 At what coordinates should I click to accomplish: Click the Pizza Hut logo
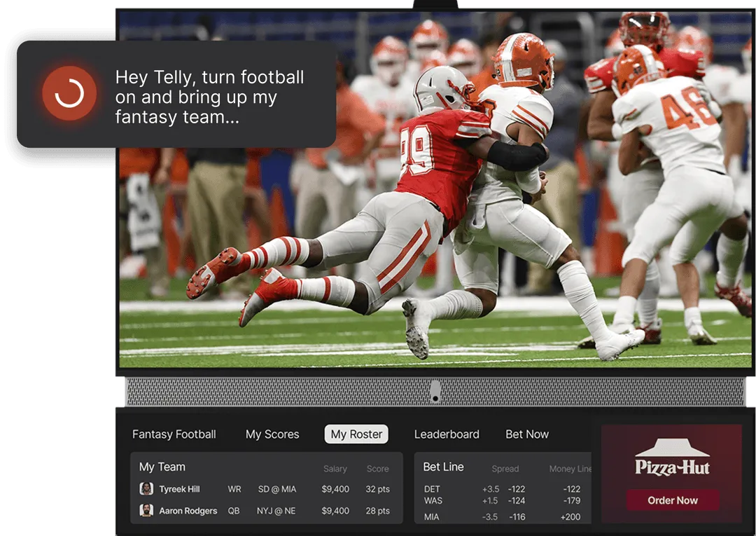(672, 459)
